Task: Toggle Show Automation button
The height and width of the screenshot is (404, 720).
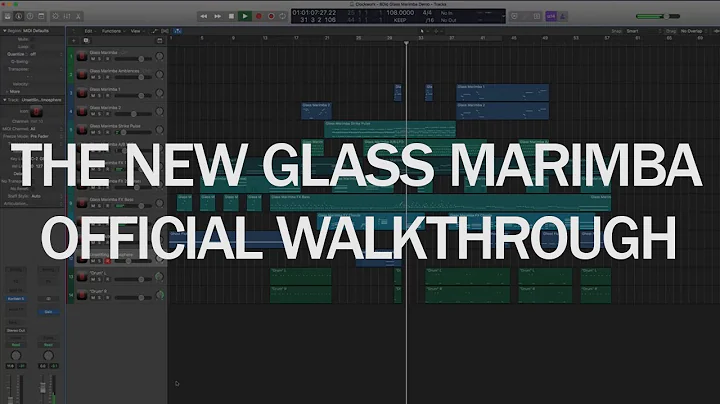Action: point(154,31)
